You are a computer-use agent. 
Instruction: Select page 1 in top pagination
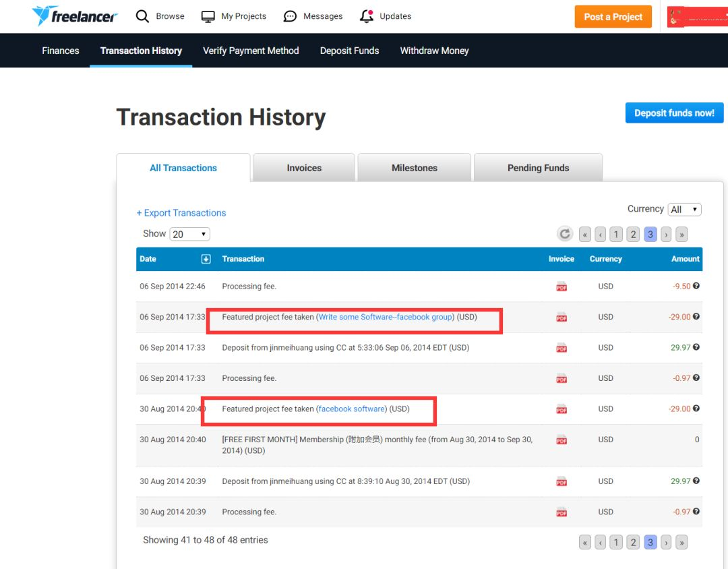click(616, 235)
